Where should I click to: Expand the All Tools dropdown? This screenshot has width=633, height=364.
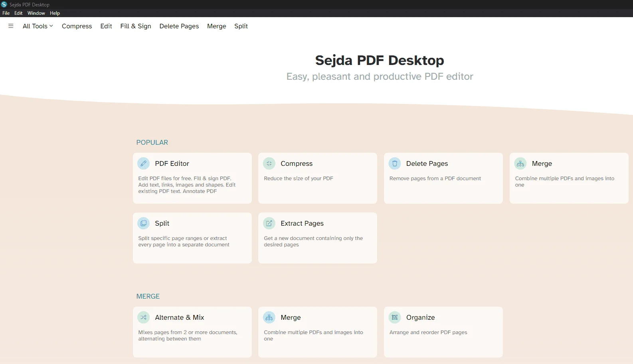pyautogui.click(x=38, y=26)
